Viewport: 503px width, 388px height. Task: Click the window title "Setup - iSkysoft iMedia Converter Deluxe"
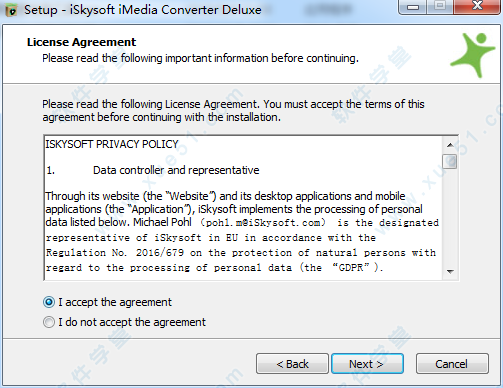pos(143,10)
